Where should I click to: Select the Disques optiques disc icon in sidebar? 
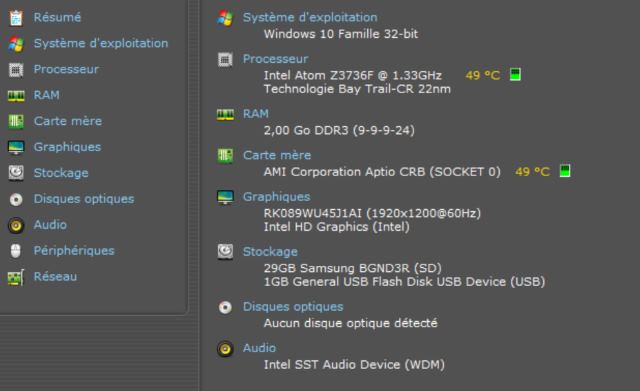point(16,199)
